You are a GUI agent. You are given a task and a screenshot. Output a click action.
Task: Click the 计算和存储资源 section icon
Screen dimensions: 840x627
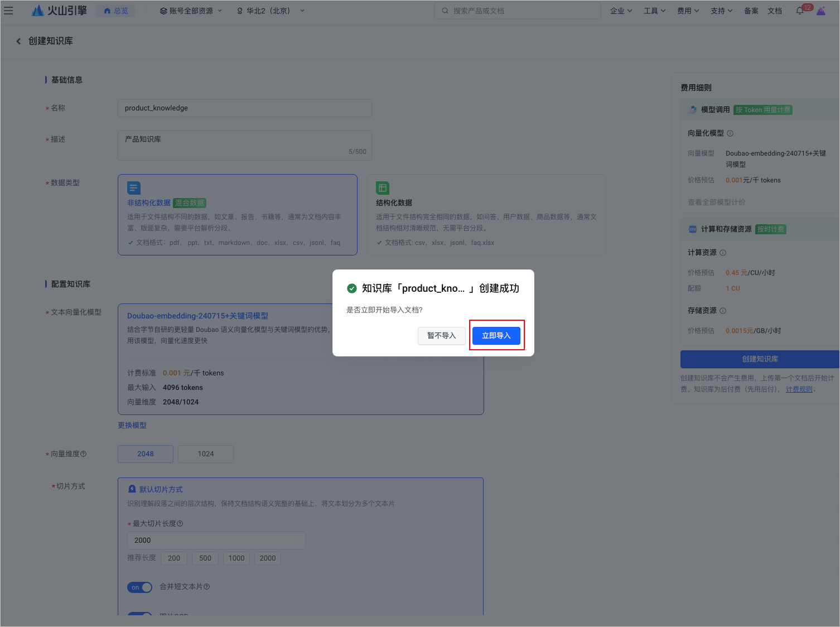pos(693,229)
